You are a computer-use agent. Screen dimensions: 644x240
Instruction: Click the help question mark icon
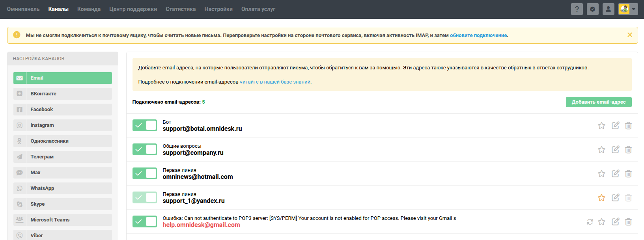[577, 9]
